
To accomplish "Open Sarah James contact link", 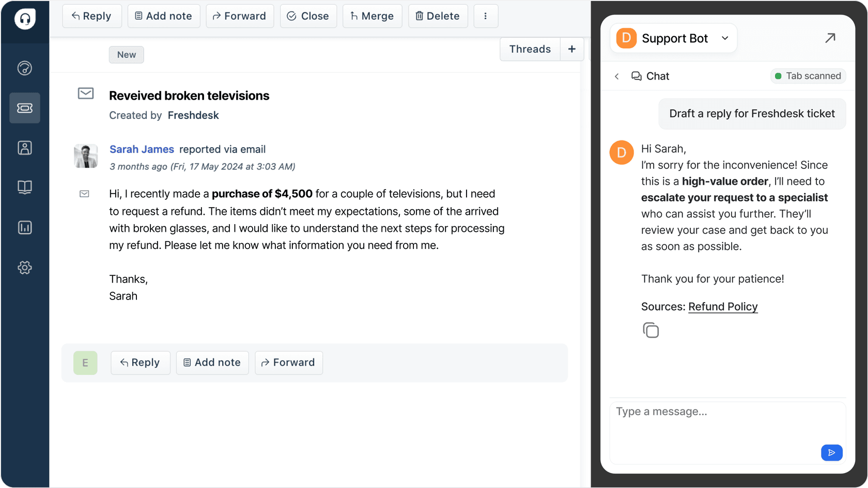I will coord(142,149).
